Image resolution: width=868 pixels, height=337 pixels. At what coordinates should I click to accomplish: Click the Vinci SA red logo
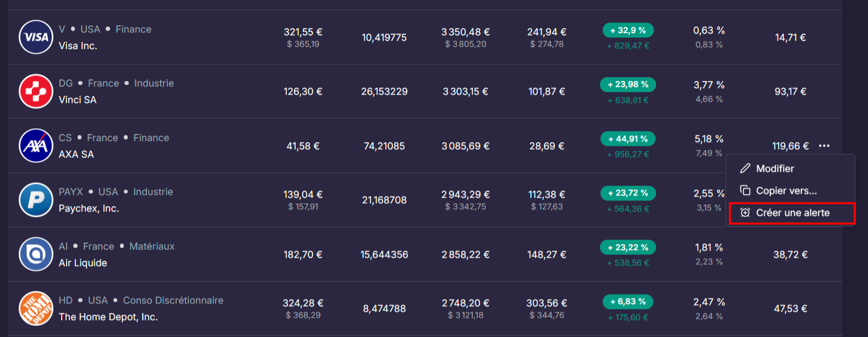[x=36, y=91]
